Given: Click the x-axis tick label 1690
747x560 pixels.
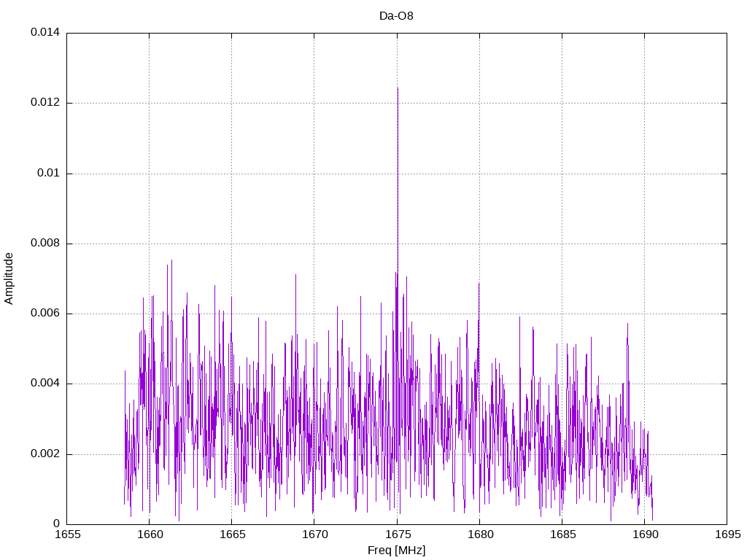Looking at the screenshot, I should coord(645,534).
